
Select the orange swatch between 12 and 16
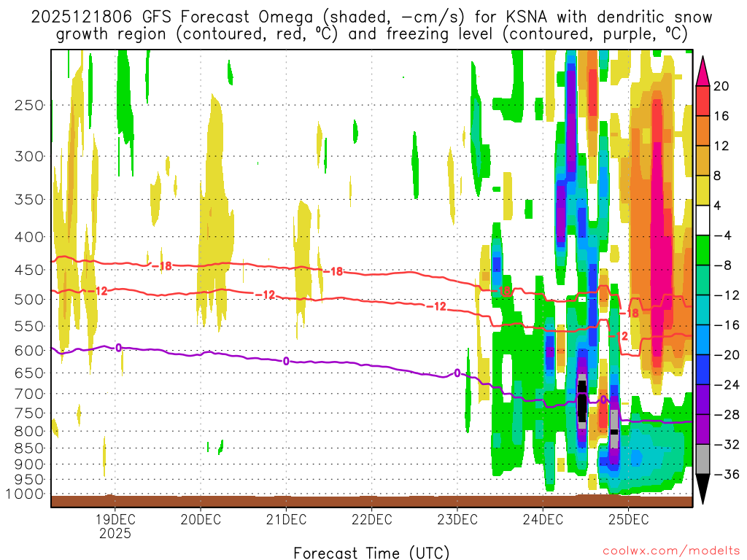(x=703, y=131)
